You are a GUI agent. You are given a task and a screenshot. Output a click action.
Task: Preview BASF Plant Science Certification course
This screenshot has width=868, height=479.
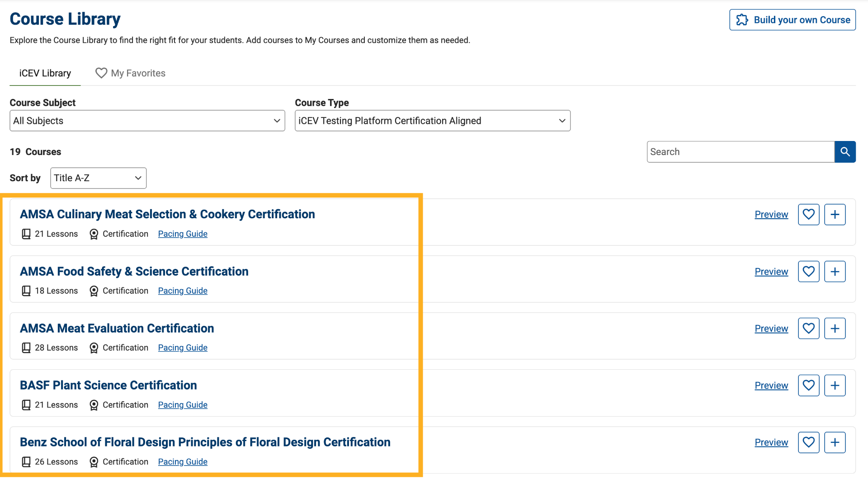pyautogui.click(x=771, y=385)
